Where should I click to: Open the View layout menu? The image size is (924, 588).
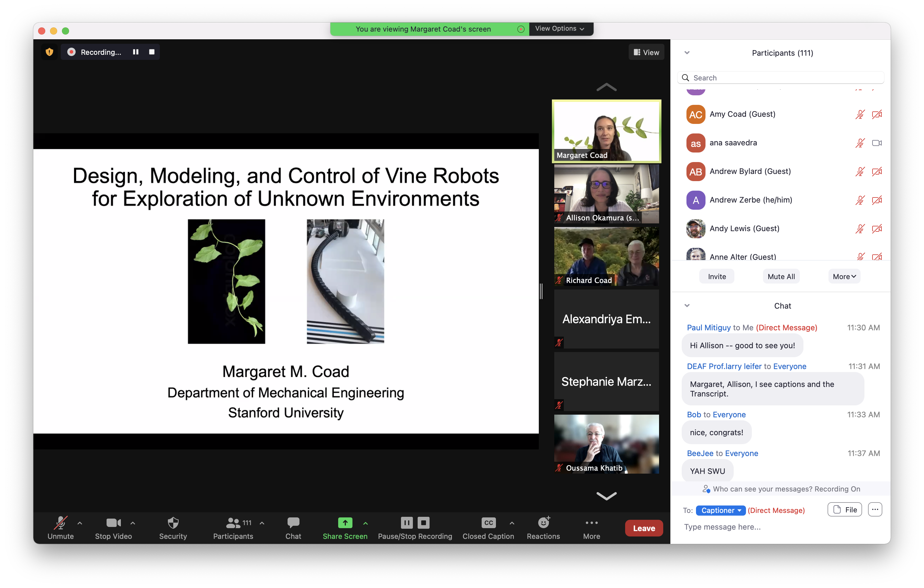tap(646, 52)
